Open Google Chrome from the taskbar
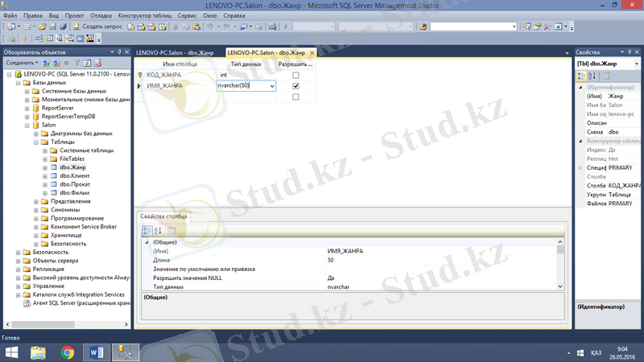 point(68,352)
